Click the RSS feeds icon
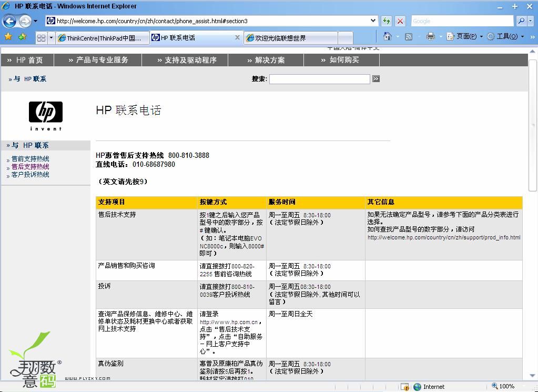 [x=409, y=36]
